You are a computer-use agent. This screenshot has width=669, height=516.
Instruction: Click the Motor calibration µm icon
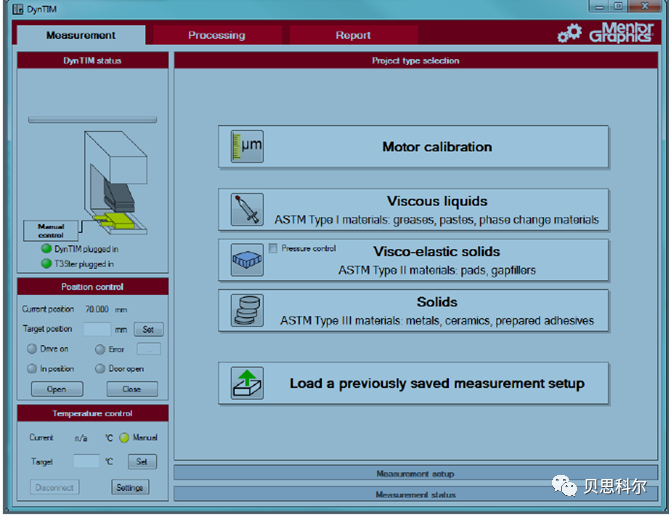click(x=247, y=146)
